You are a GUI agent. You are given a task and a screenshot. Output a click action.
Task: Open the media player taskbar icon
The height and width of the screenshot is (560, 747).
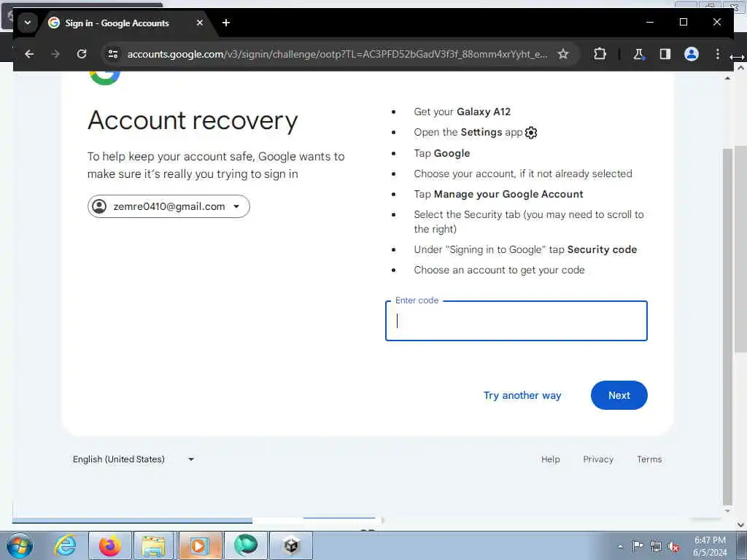(199, 545)
